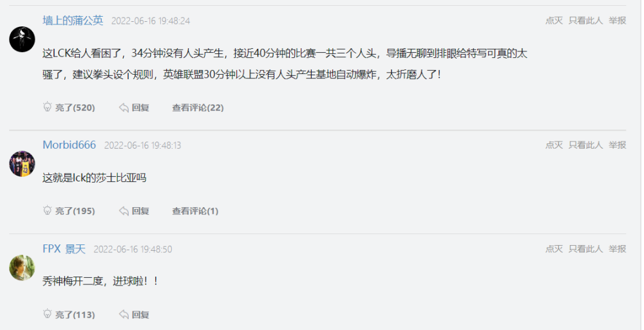Toggle 只看此人 for Morbid666

click(x=585, y=145)
